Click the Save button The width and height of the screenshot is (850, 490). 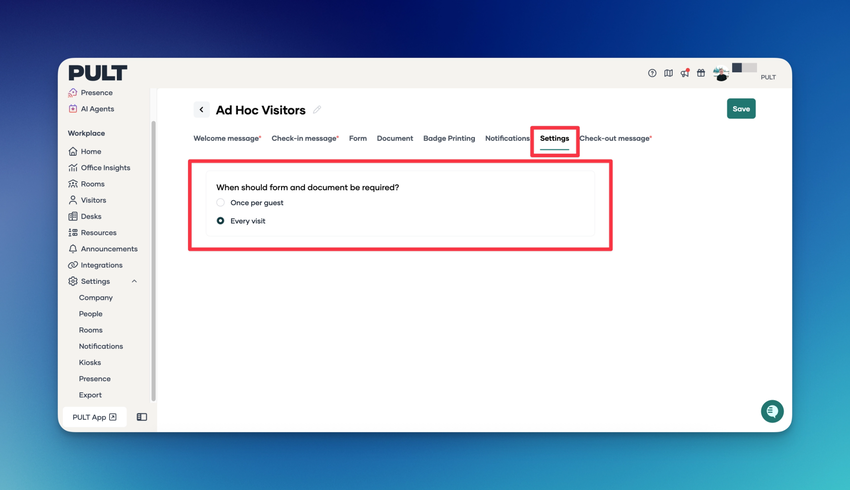[741, 109]
